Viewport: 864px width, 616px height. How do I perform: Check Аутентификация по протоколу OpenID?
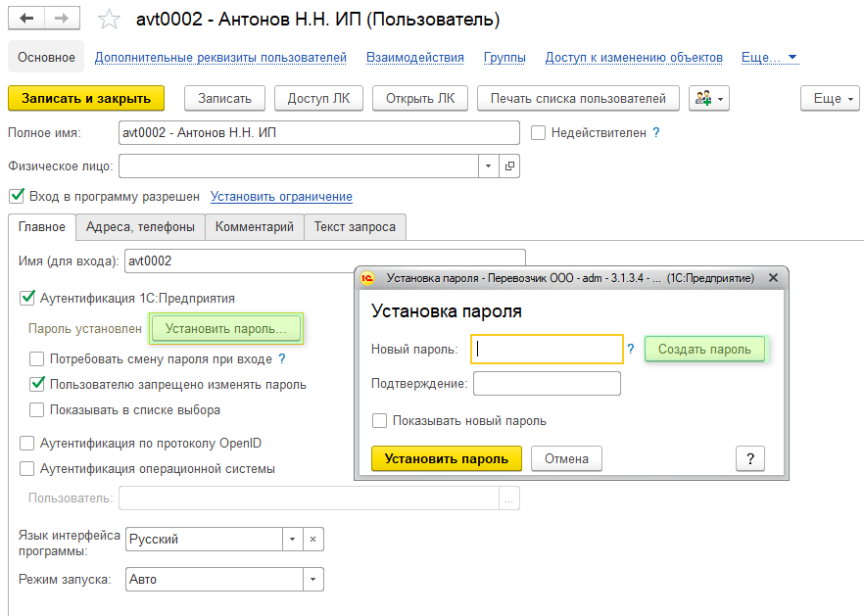26,443
